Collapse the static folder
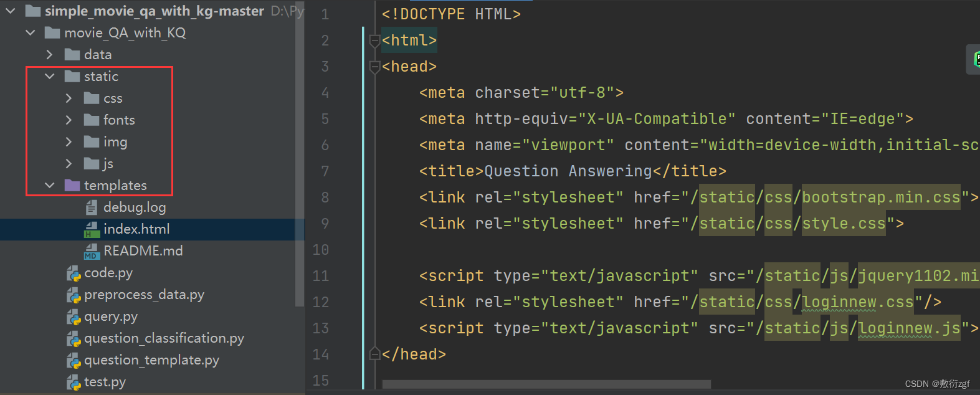 pos(49,76)
